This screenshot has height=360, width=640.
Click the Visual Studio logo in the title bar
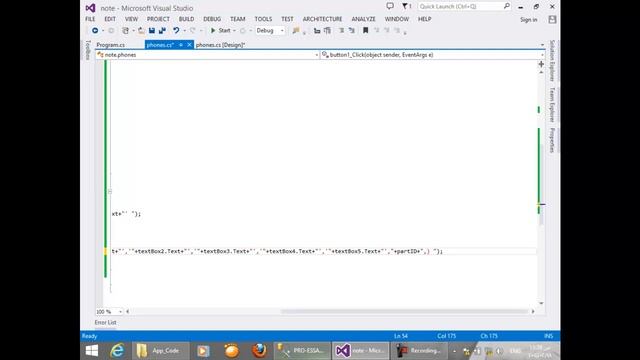[x=90, y=8]
